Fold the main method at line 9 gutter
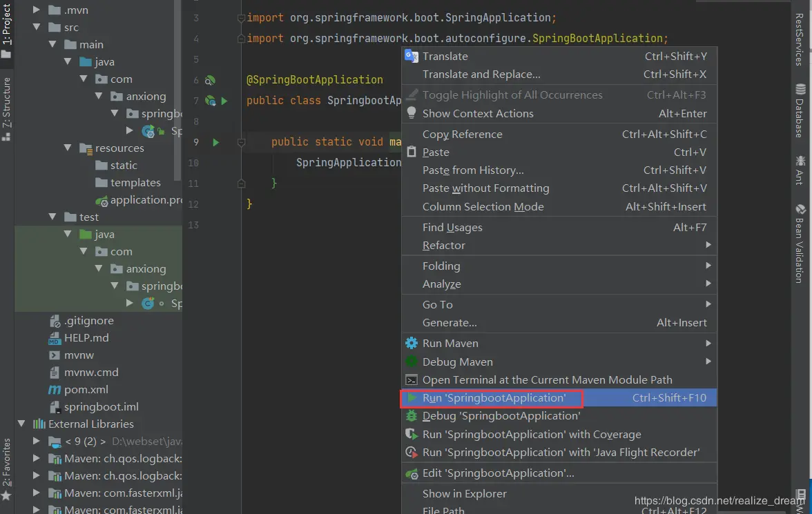Screen dimensions: 812x514 [242, 142]
